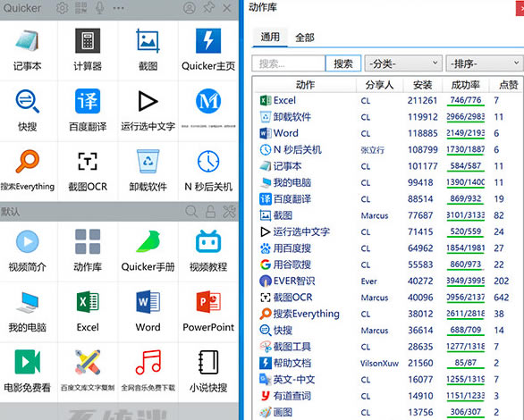The image size is (524, 420).
Task: Expand the -分类- dropdown
Action: [x=403, y=63]
